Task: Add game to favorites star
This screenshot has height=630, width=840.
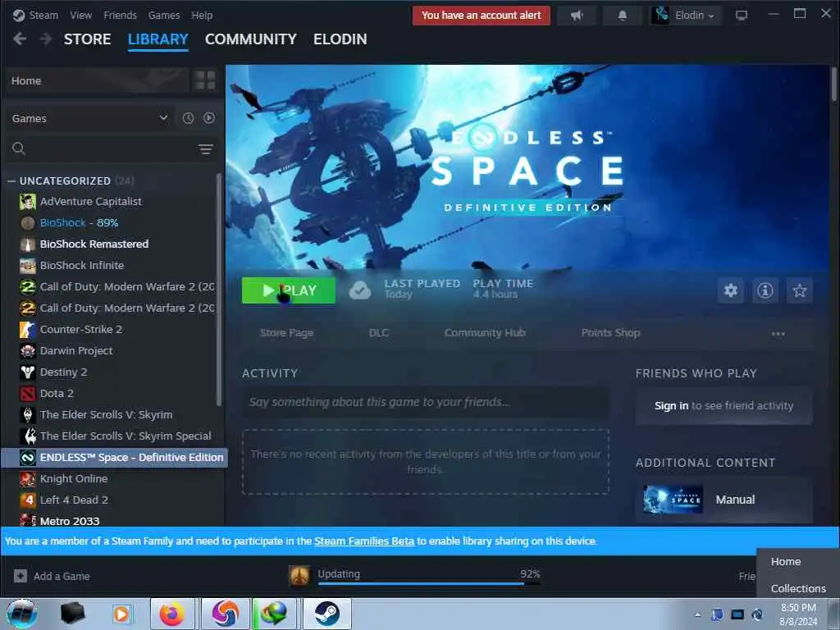Action: tap(799, 290)
